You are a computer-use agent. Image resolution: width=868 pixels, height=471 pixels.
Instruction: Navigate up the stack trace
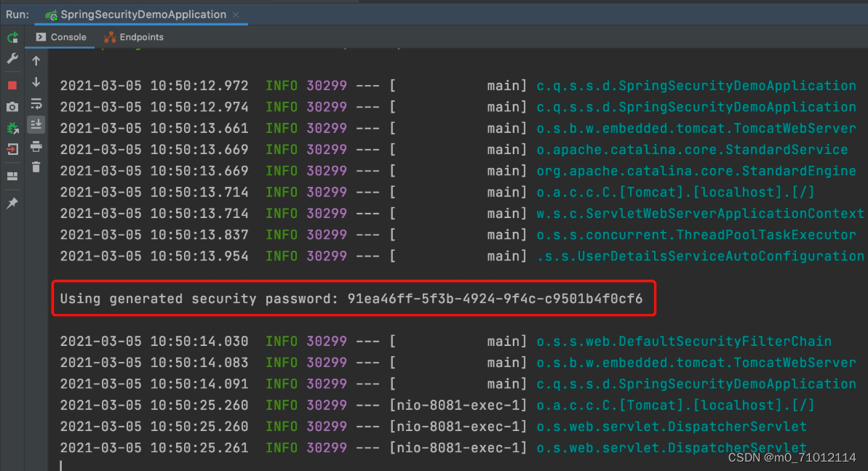tap(36, 60)
